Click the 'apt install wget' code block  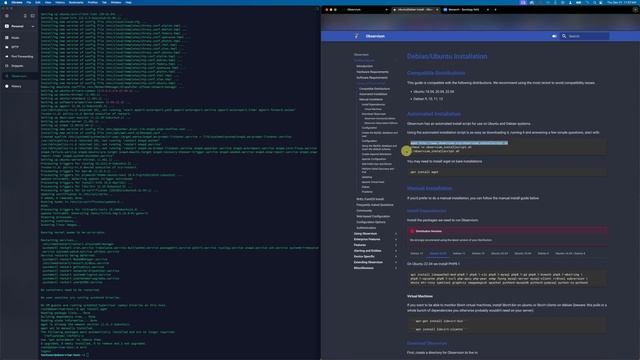click(507, 172)
